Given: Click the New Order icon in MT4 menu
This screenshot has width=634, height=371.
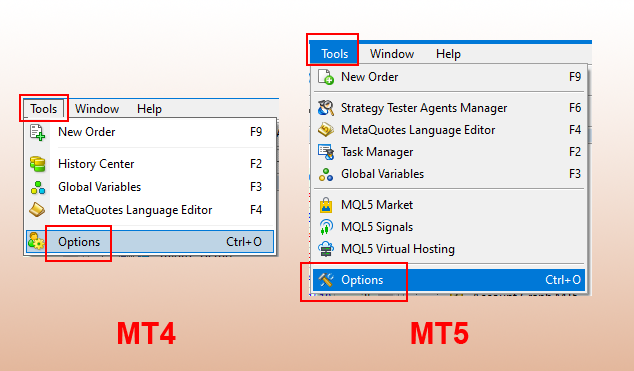Looking at the screenshot, I should (37, 132).
